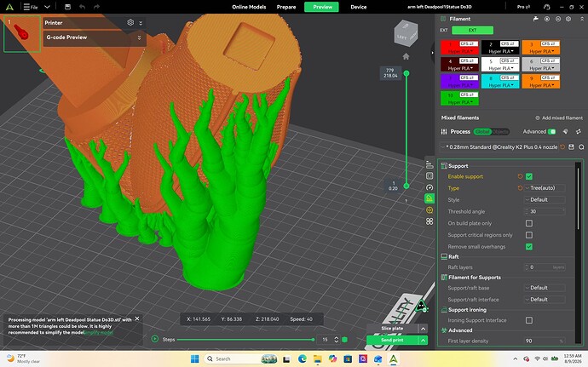Click the layers view icon on side strip

429,164
